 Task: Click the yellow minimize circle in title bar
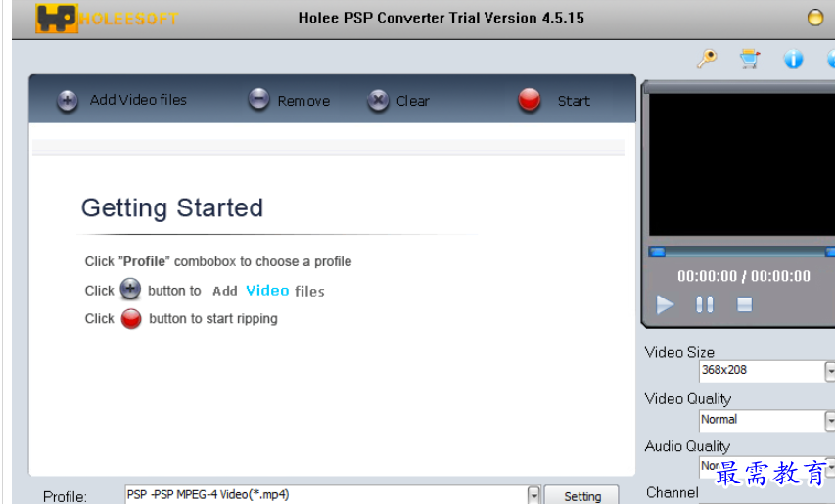(815, 18)
